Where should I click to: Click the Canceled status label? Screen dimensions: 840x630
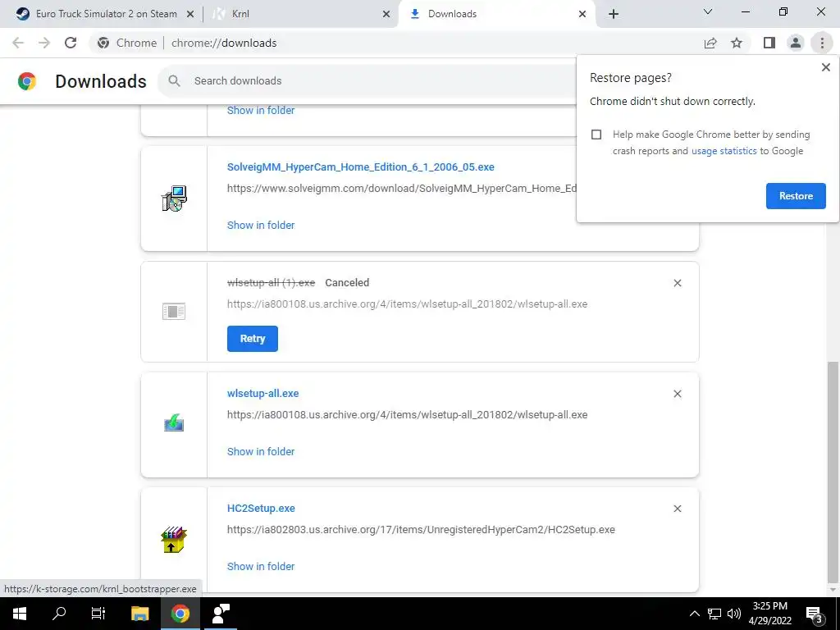click(x=347, y=283)
